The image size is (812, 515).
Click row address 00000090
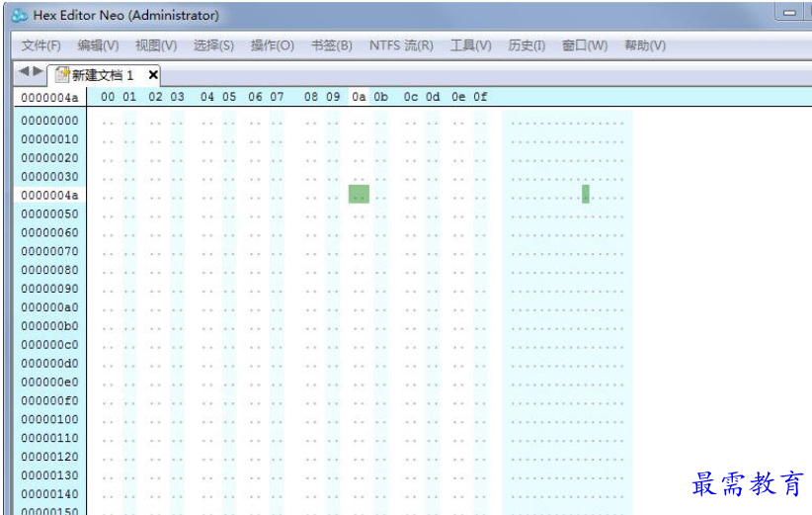tap(49, 289)
